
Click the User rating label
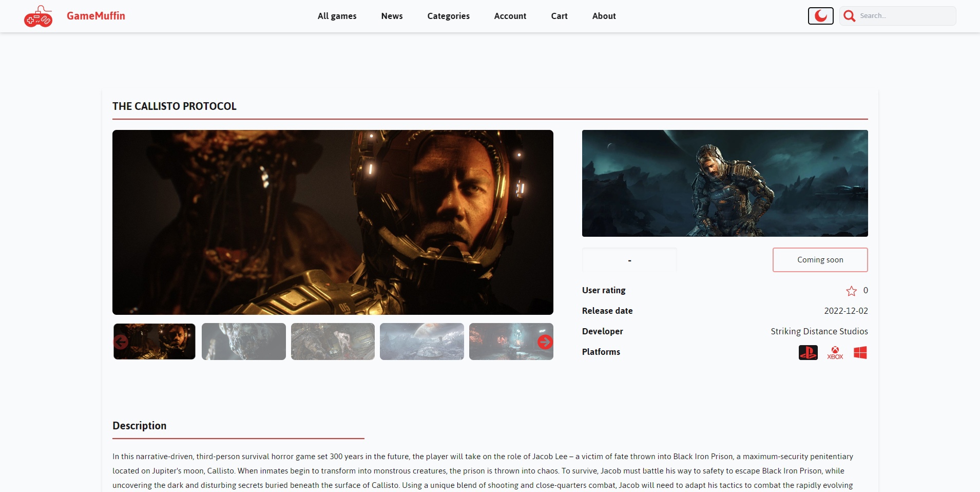pos(604,290)
